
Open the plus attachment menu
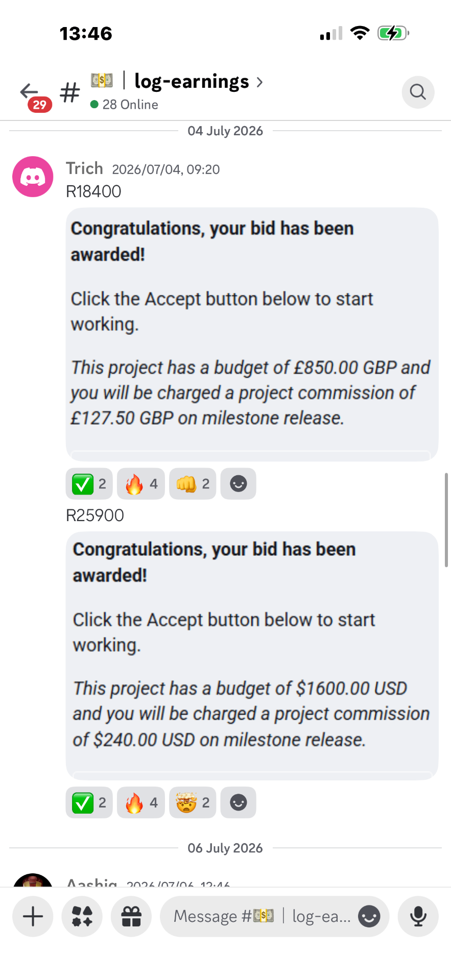[x=33, y=916]
